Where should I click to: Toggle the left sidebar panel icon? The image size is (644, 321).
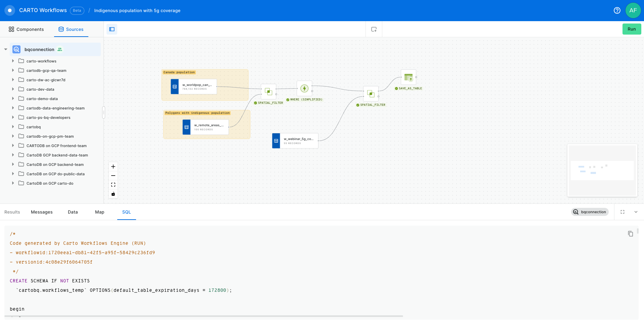point(112,29)
